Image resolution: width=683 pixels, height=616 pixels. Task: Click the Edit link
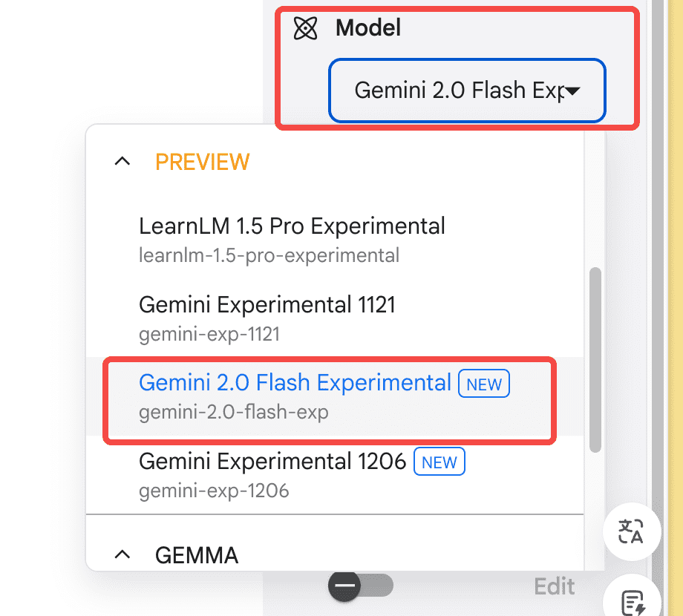(x=554, y=586)
